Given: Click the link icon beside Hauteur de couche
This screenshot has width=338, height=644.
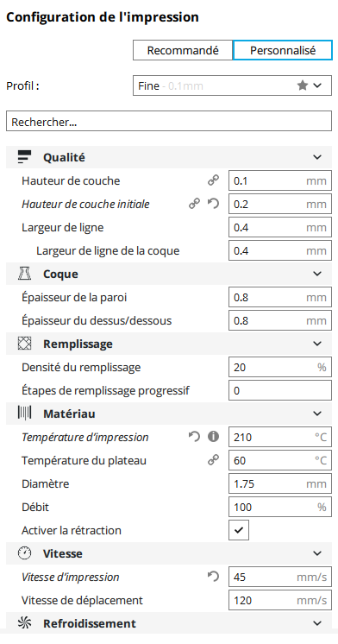Looking at the screenshot, I should tap(213, 180).
